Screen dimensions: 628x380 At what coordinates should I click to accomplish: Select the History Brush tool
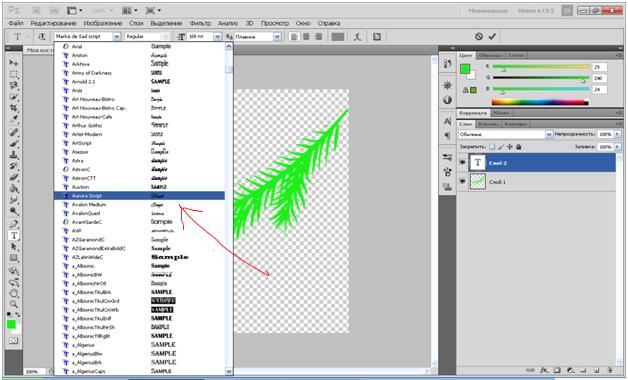[x=14, y=166]
